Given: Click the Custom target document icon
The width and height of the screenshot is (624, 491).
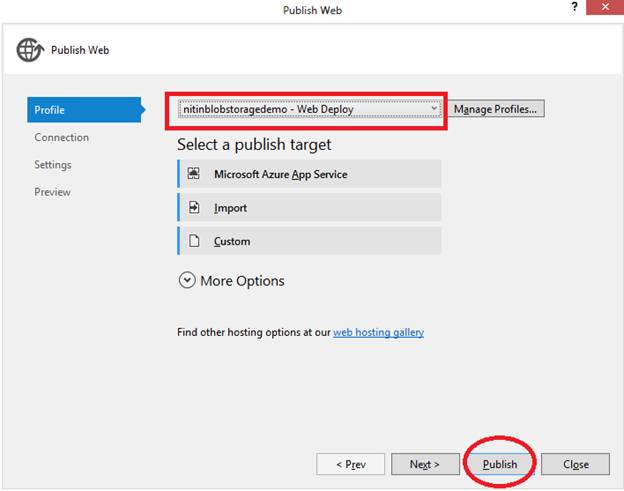Looking at the screenshot, I should (194, 241).
